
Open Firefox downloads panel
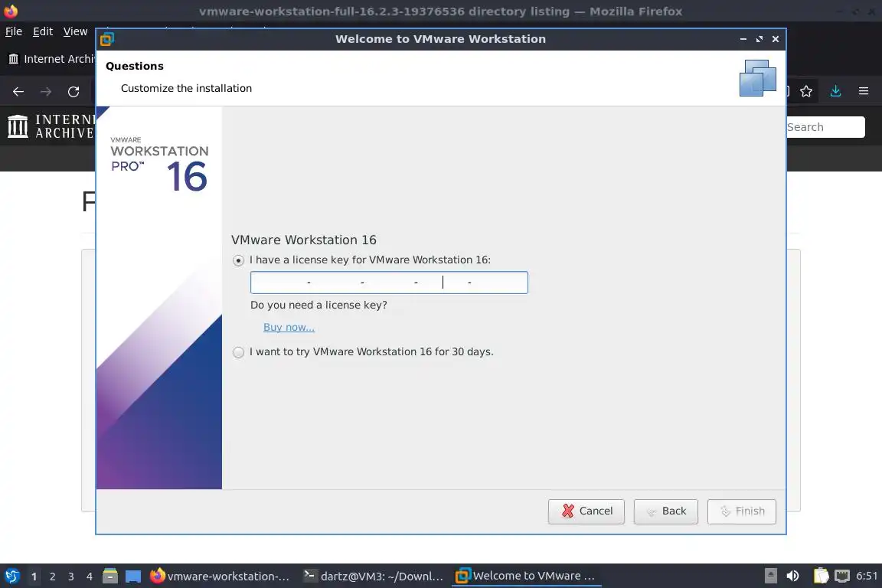835,91
